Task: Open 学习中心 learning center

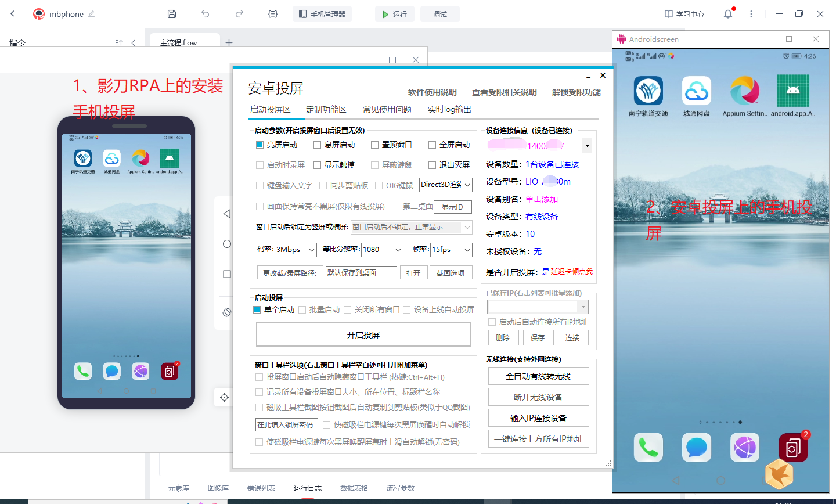Action: (x=684, y=14)
